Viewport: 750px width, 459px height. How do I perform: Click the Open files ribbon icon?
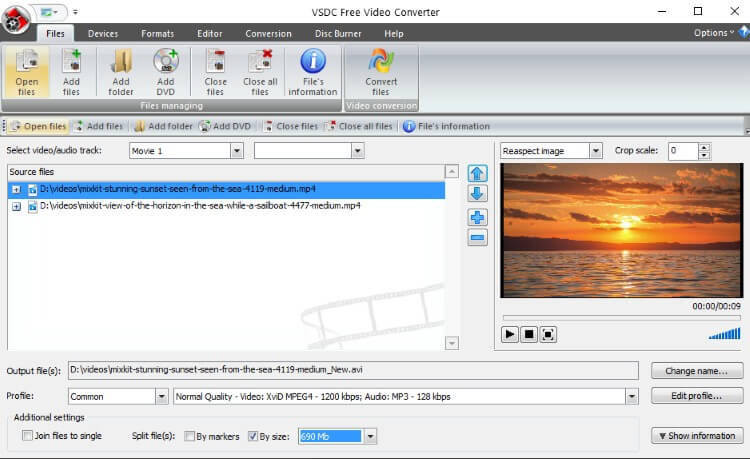27,72
